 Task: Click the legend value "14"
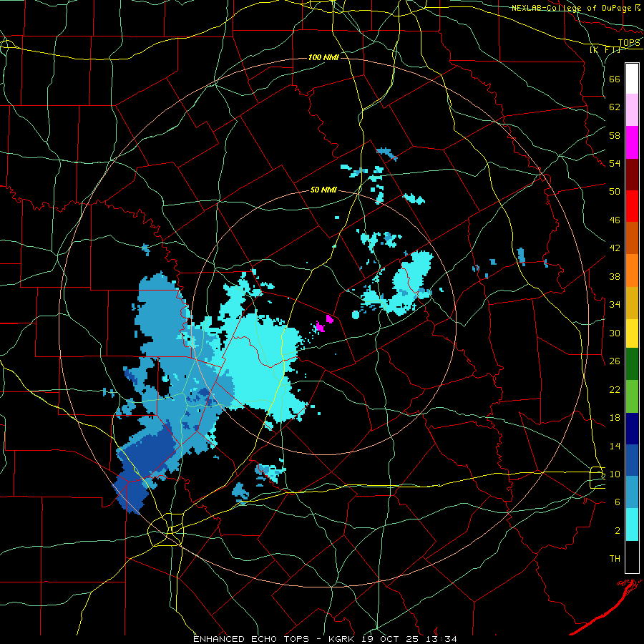[x=615, y=446]
